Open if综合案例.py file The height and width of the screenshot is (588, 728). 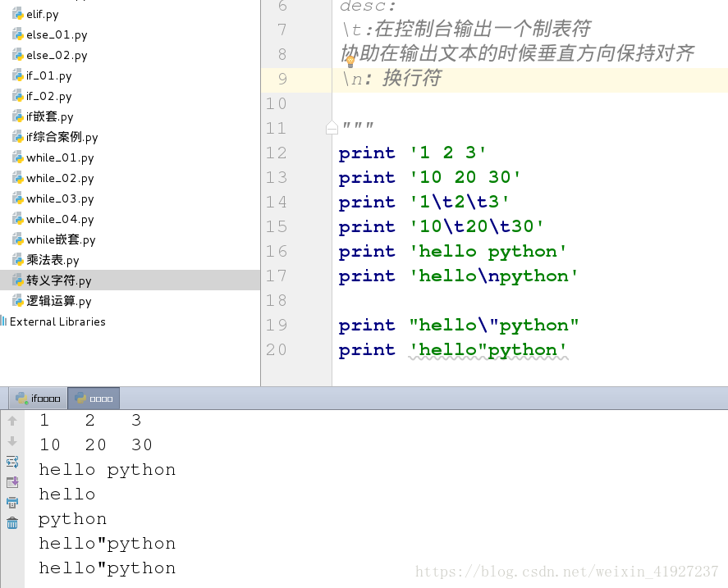(x=62, y=137)
